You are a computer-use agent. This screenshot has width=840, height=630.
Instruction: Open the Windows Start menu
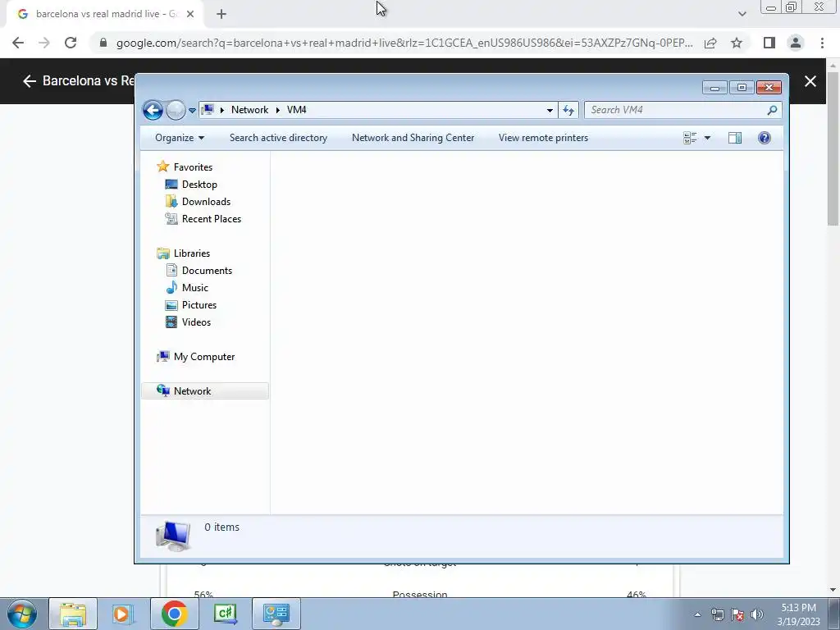click(x=22, y=614)
